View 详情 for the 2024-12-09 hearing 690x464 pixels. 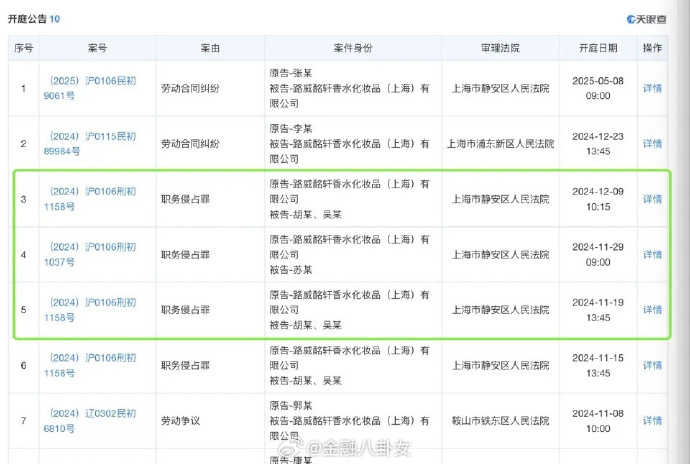652,199
